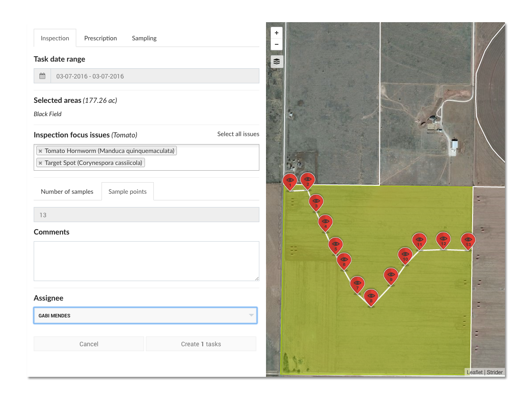Open the Number of samples tab
This screenshot has height=399, width=532.
point(67,192)
